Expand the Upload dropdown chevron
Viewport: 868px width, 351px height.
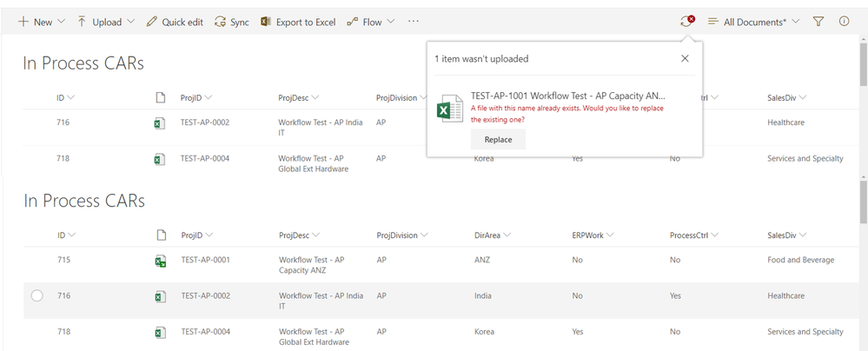click(130, 22)
